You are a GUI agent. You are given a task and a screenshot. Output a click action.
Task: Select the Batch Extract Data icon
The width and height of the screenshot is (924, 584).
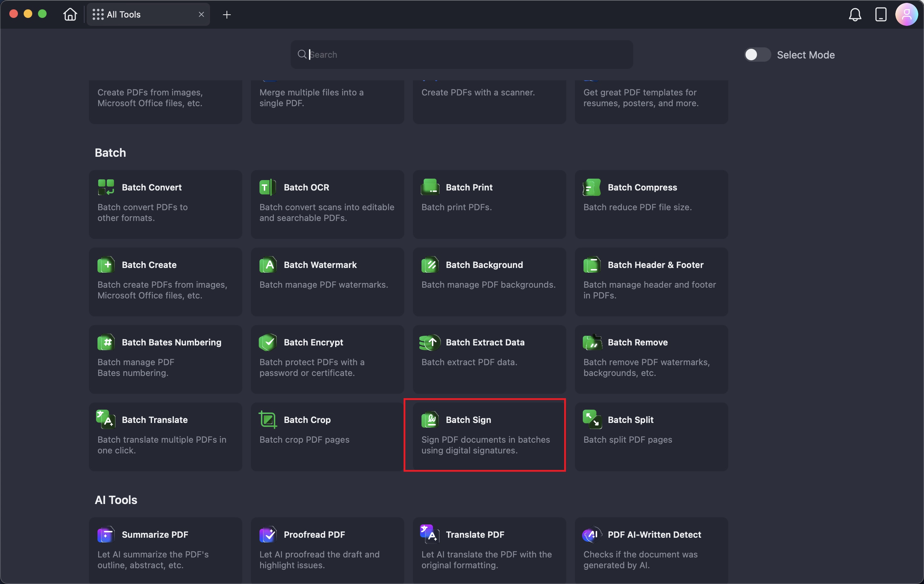click(430, 342)
